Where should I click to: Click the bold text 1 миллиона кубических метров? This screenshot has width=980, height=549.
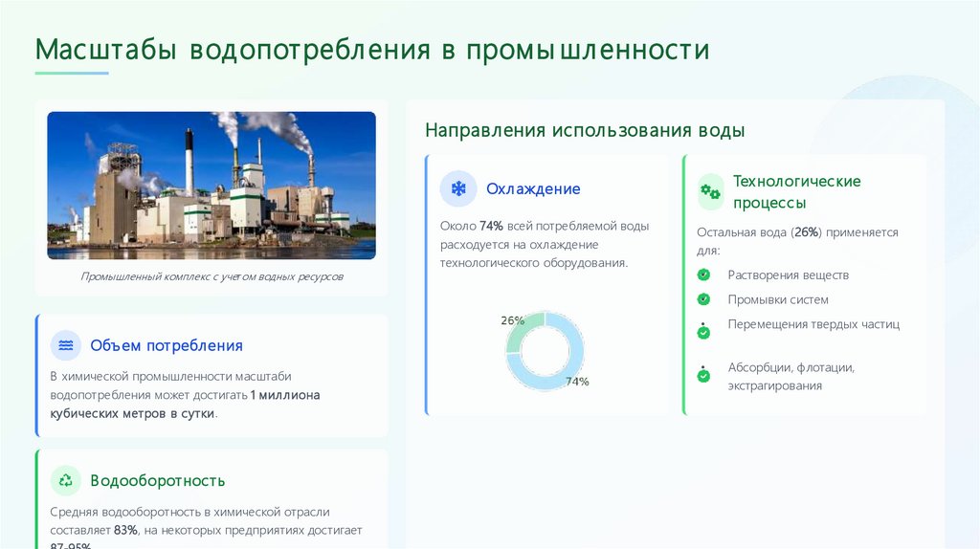[185, 405]
